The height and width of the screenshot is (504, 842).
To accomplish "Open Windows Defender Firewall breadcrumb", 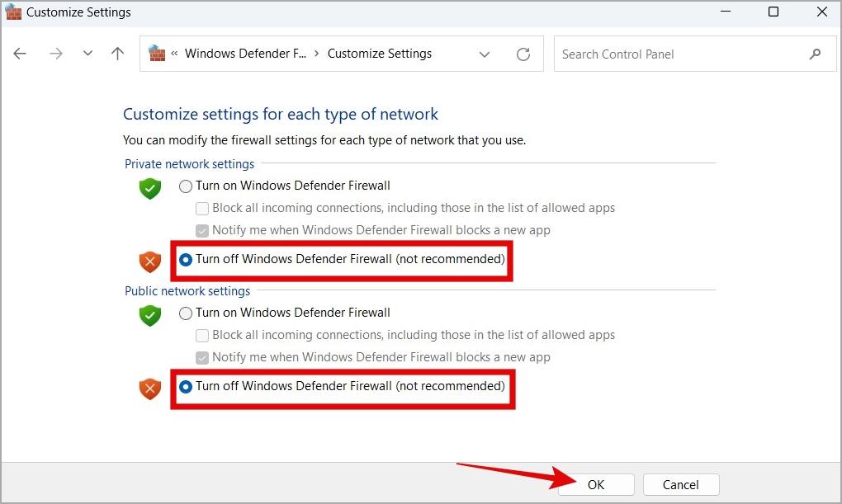I will (x=245, y=53).
